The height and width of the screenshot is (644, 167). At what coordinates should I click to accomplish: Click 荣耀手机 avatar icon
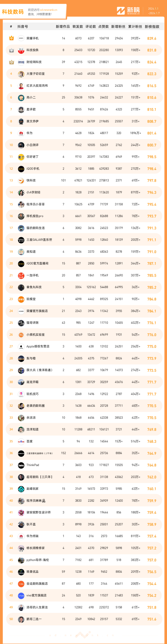click(x=21, y=38)
